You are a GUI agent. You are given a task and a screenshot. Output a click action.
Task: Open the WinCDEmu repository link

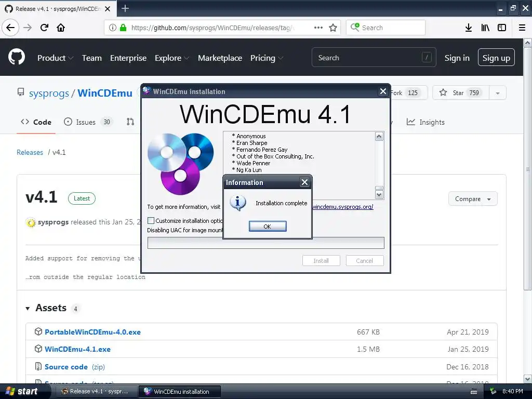point(105,93)
